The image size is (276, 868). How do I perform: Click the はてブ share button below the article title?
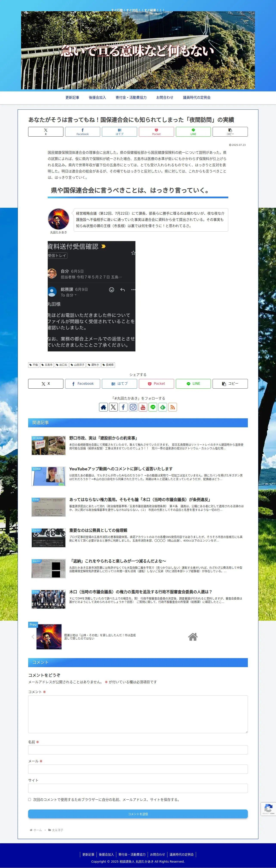click(120, 131)
